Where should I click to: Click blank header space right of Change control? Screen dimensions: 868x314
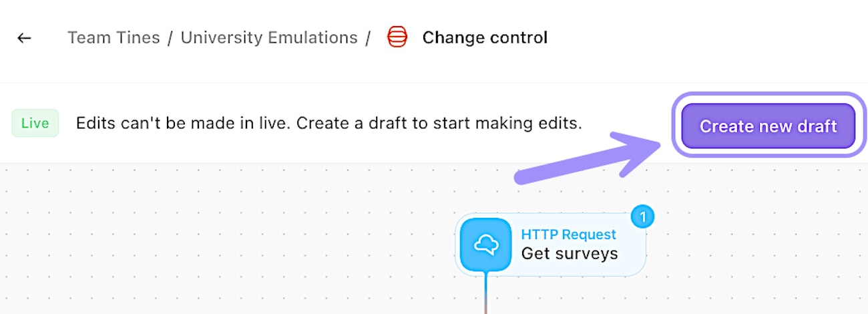tap(701, 38)
